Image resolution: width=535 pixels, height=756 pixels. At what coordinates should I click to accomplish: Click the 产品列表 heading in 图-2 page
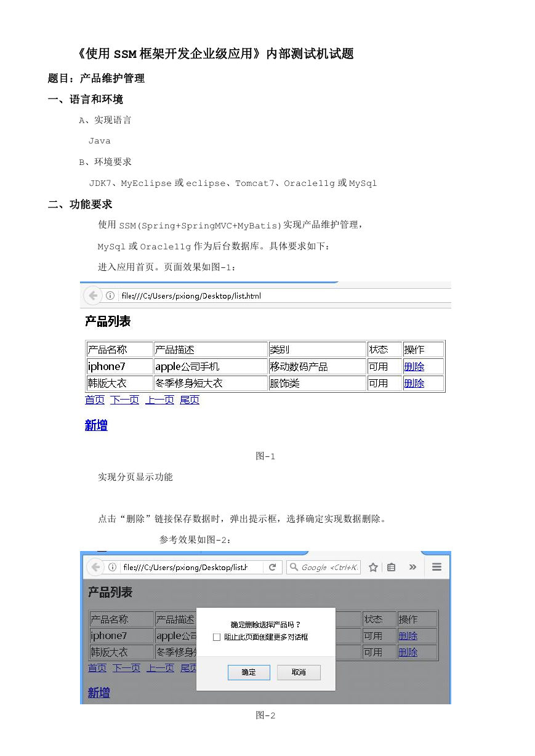pos(110,592)
